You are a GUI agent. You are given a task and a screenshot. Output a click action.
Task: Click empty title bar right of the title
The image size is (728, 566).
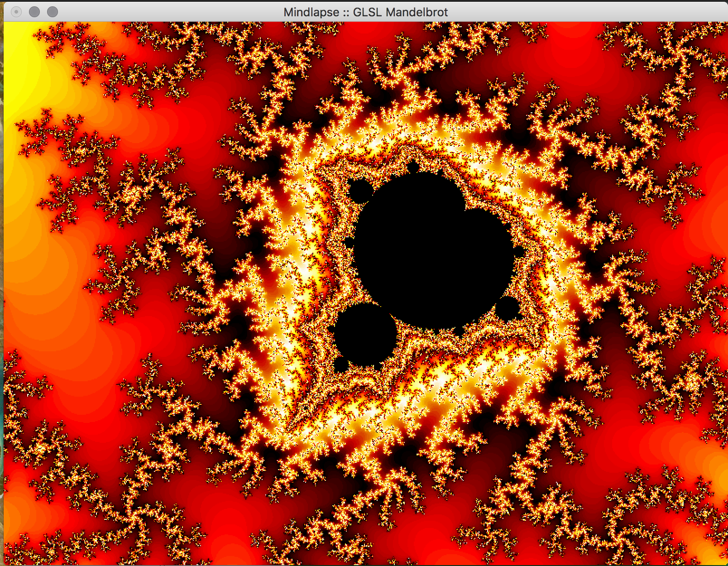(x=589, y=12)
